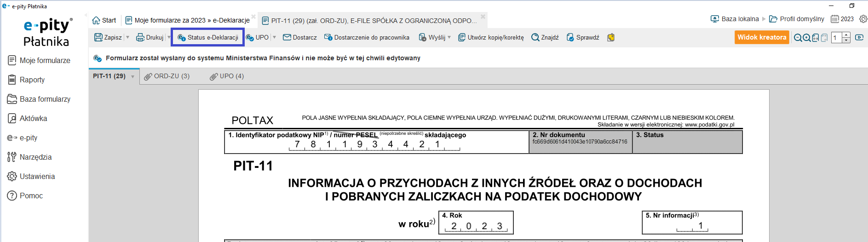868x242 pixels.
Task: Open the Znajdź search tool
Action: pos(545,37)
